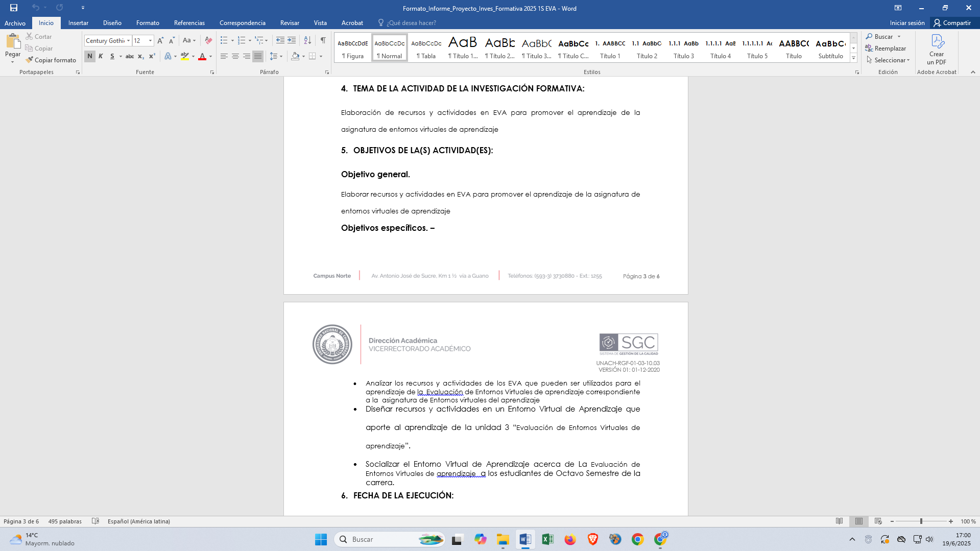Click the Windows Start button
Viewport: 980px width, 551px height.
(321, 539)
